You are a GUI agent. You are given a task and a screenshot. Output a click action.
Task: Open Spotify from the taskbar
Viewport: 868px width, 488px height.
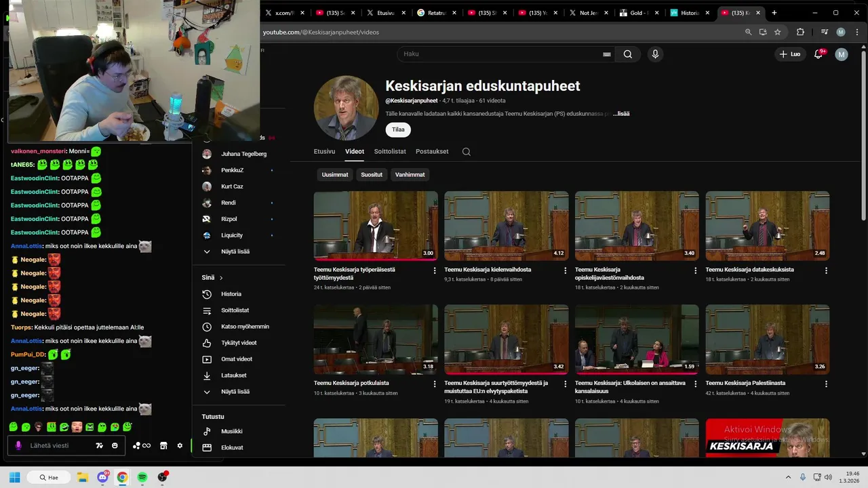pyautogui.click(x=142, y=477)
